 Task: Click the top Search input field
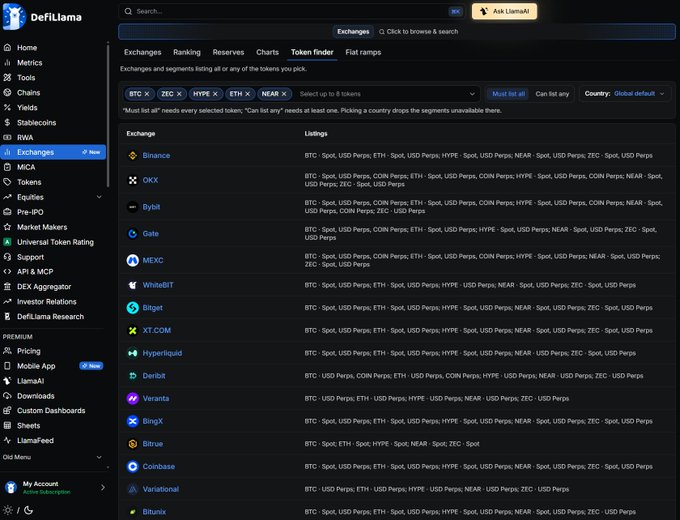click(x=291, y=11)
